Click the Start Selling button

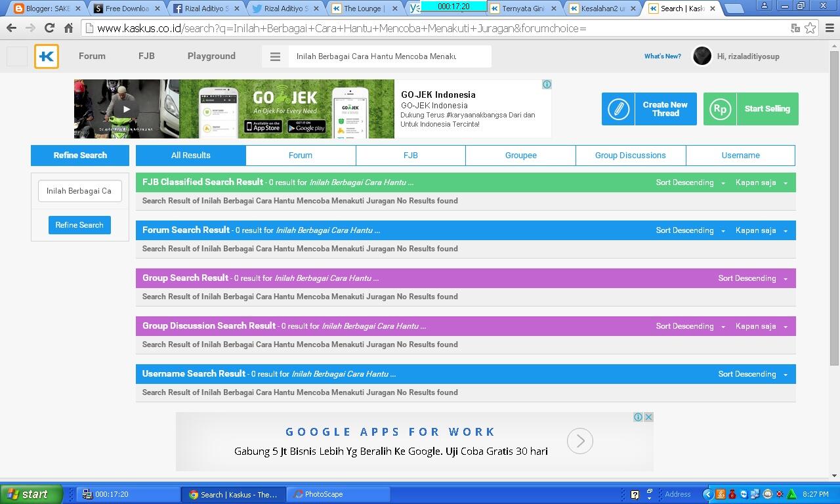click(751, 109)
